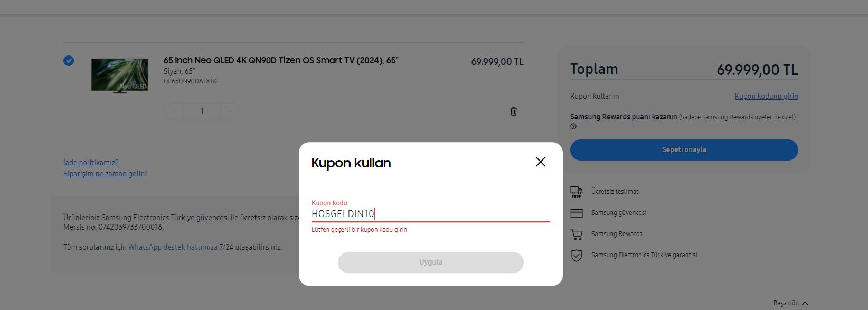This screenshot has width=868, height=310.
Task: Click the Sepeti onayla button
Action: pos(684,150)
